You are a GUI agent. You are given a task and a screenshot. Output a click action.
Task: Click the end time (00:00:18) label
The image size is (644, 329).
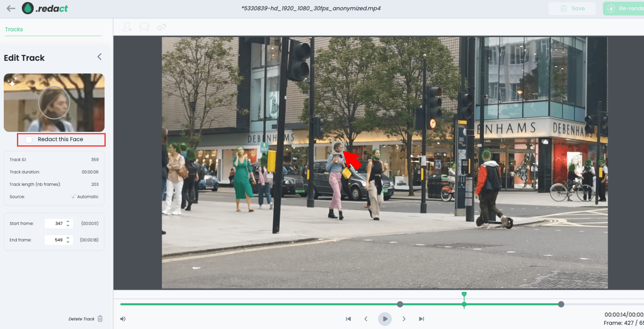[x=89, y=240]
